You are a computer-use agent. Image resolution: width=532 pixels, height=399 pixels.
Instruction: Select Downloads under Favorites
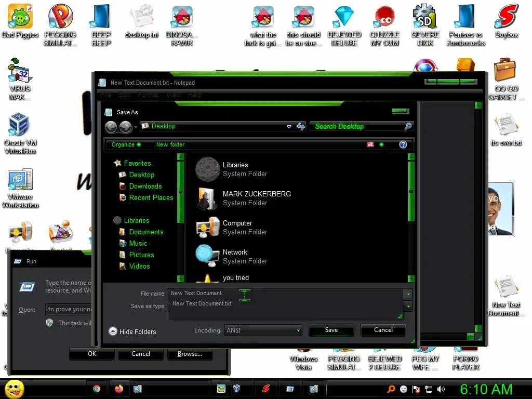[140, 187]
